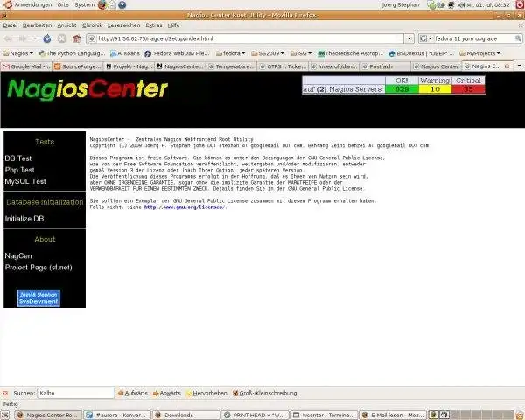The width and height of the screenshot is (525, 420).
Task: Find previous match with Aufwärts
Action: point(133,393)
